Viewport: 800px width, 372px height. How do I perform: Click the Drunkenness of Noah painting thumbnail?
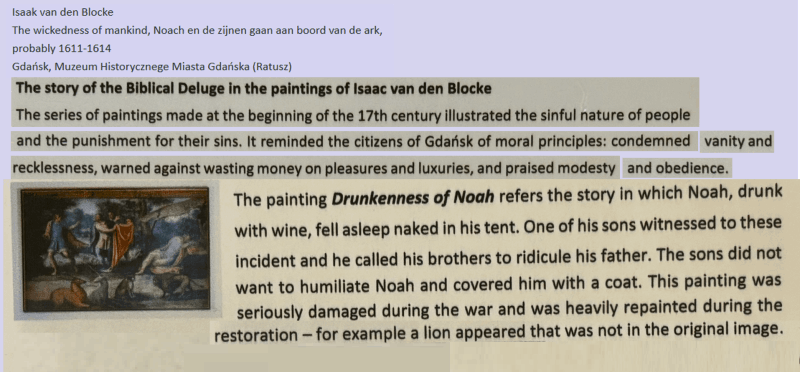[115, 249]
